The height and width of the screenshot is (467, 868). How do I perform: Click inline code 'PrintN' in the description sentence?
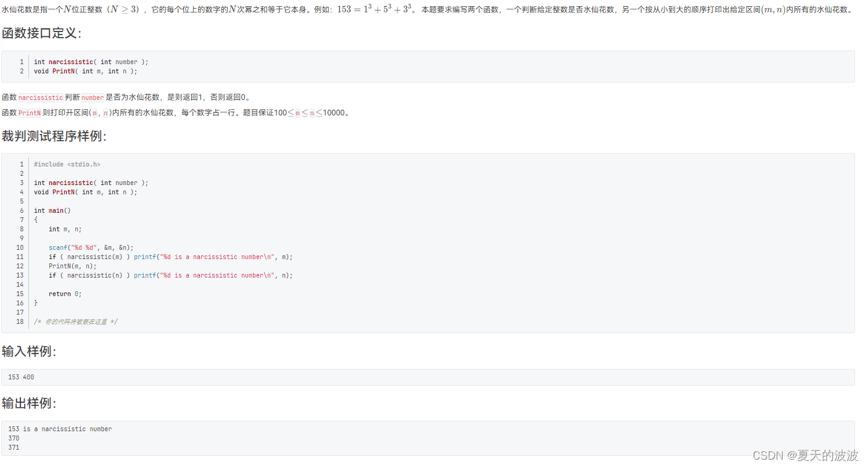point(30,113)
